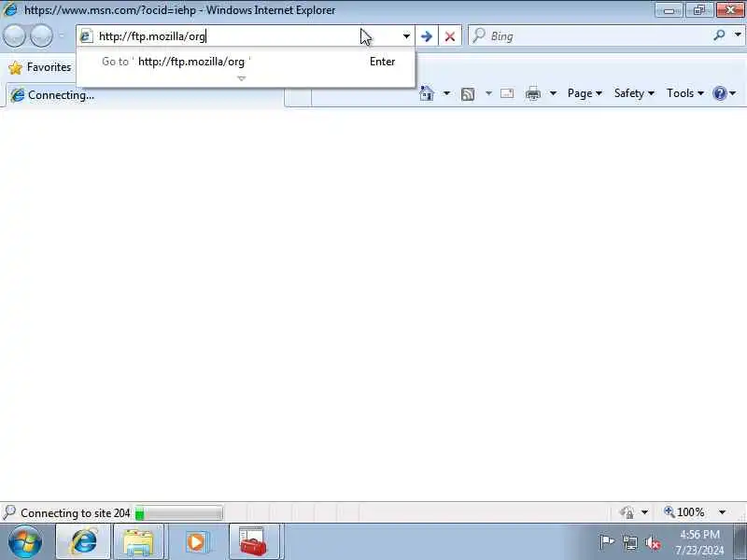Click the status bar magnifier icon
747x560 pixels.
8,512
